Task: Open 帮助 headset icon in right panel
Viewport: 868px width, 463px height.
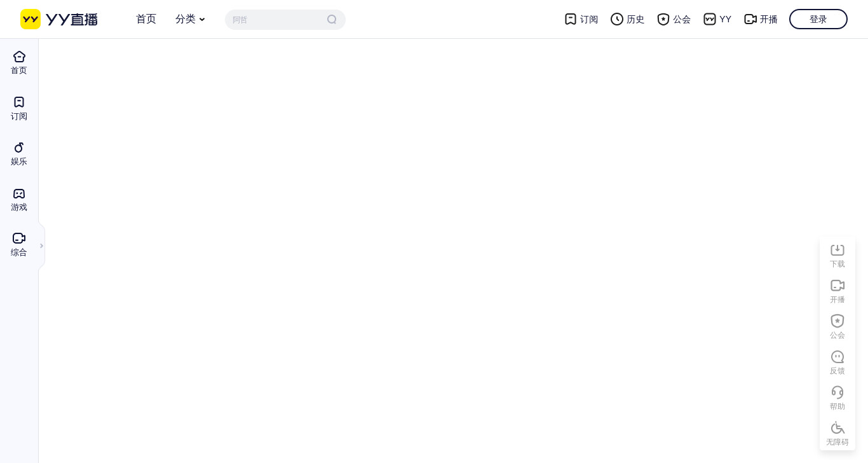Action: tap(837, 392)
